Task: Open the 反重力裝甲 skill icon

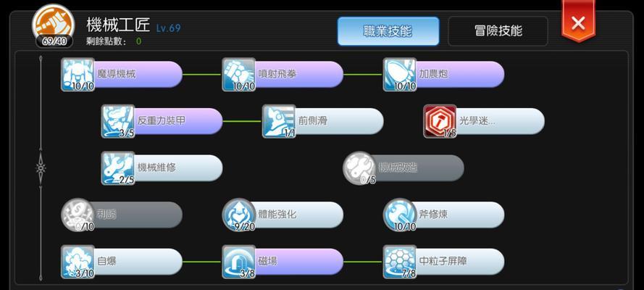Action: pyautogui.click(x=118, y=121)
